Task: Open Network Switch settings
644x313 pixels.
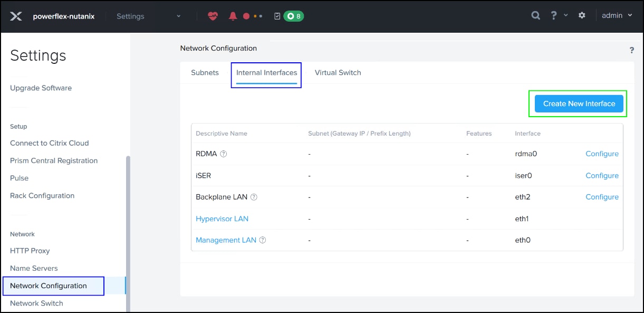Action: tap(36, 303)
